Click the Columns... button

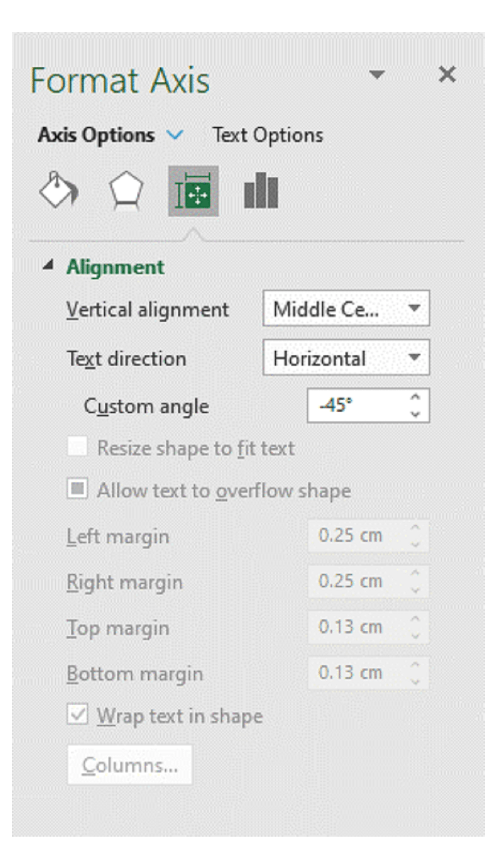tap(130, 765)
